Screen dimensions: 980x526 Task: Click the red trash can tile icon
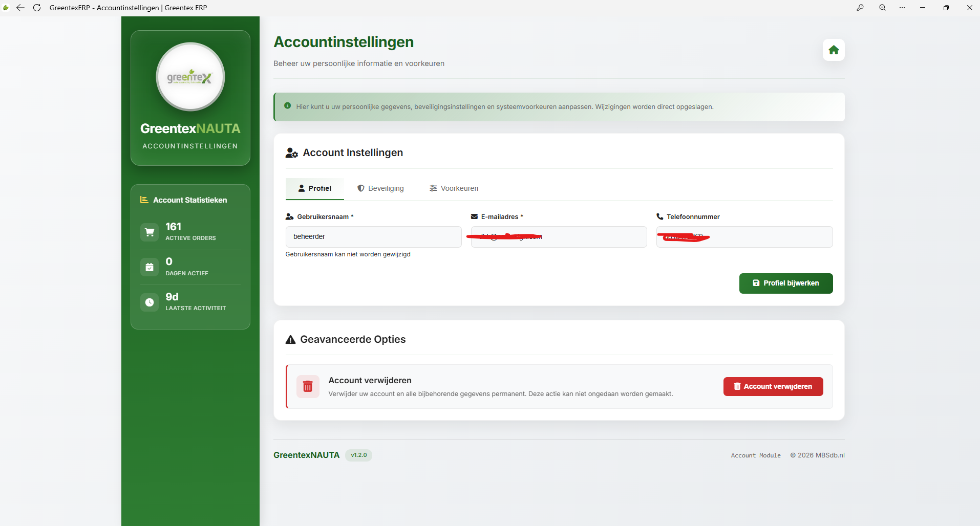(x=308, y=386)
